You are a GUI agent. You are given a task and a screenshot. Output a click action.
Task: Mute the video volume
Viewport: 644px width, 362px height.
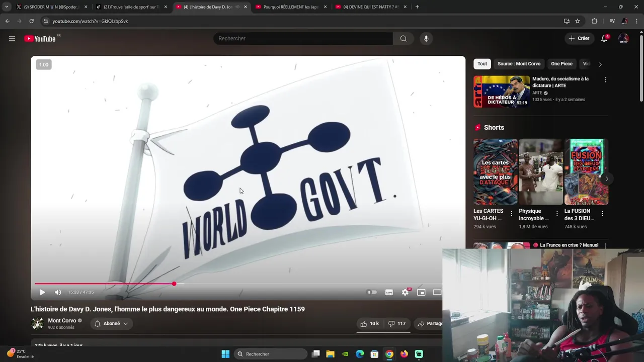point(58,292)
